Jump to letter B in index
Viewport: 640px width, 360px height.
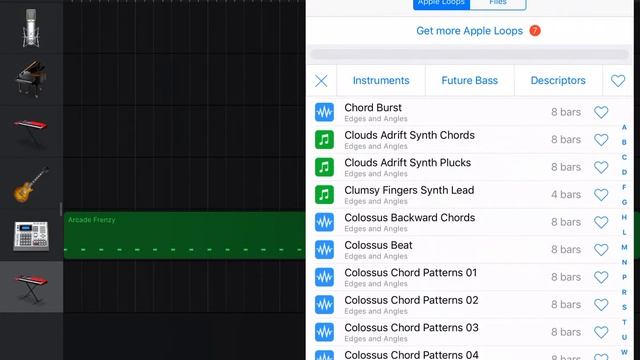click(624, 142)
